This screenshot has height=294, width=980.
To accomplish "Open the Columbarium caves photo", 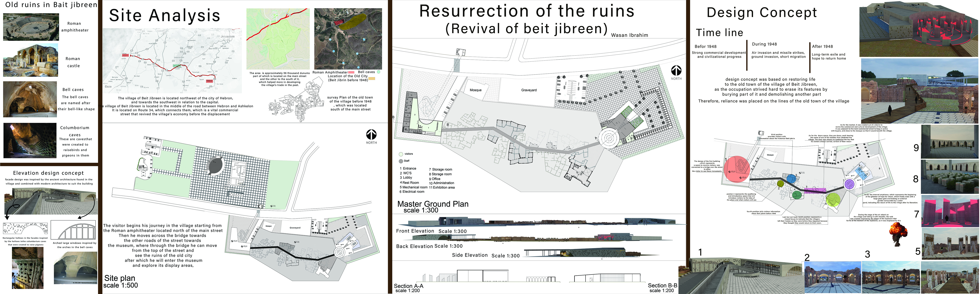I will [x=30, y=140].
